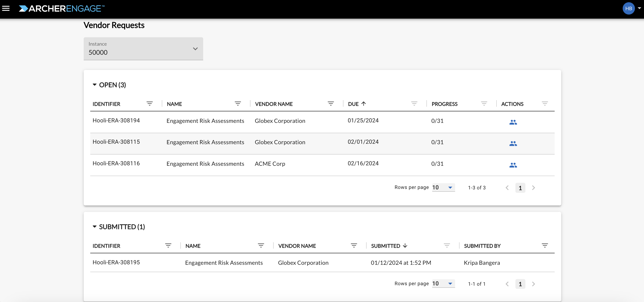Click the Open table VENDOR NAME header
The width and height of the screenshot is (644, 302).
click(x=274, y=104)
